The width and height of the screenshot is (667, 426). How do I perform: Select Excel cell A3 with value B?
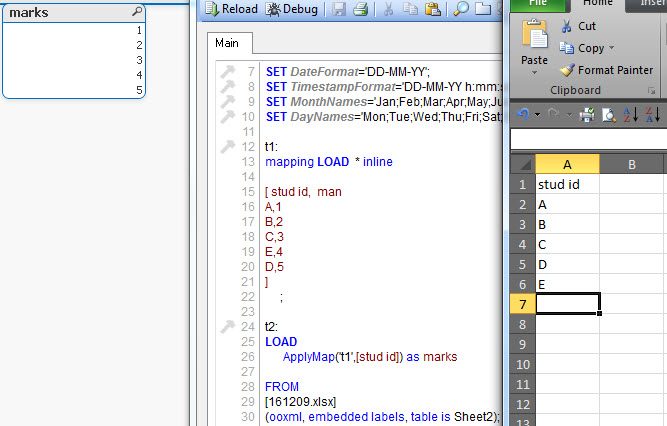pos(567,224)
